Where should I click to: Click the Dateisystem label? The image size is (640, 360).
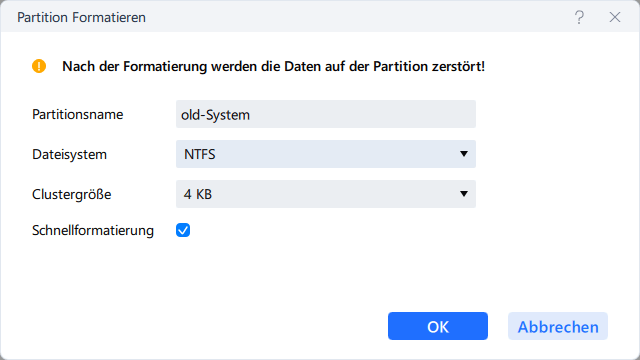(x=69, y=154)
